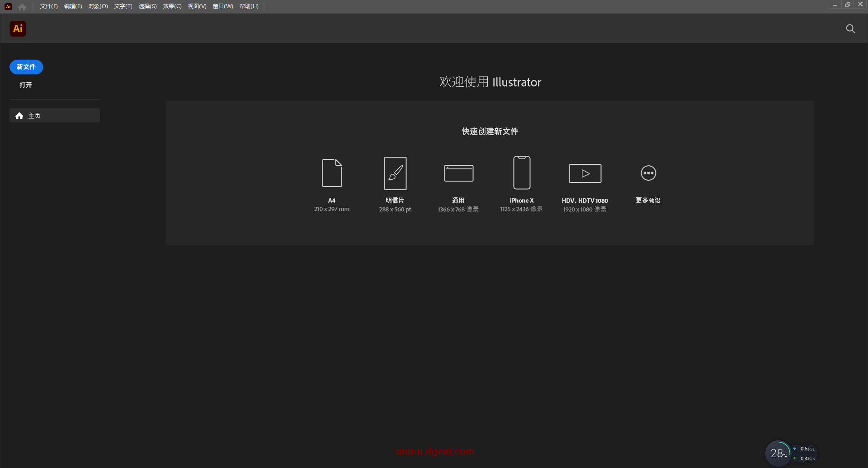
Task: Open the 文件(F) menu
Action: click(x=48, y=6)
